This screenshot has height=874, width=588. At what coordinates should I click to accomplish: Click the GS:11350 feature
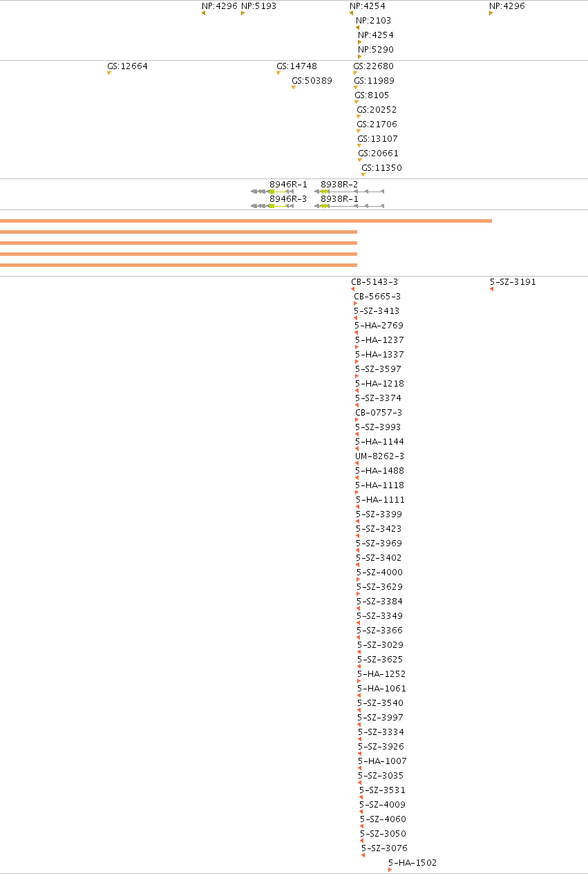381,169
